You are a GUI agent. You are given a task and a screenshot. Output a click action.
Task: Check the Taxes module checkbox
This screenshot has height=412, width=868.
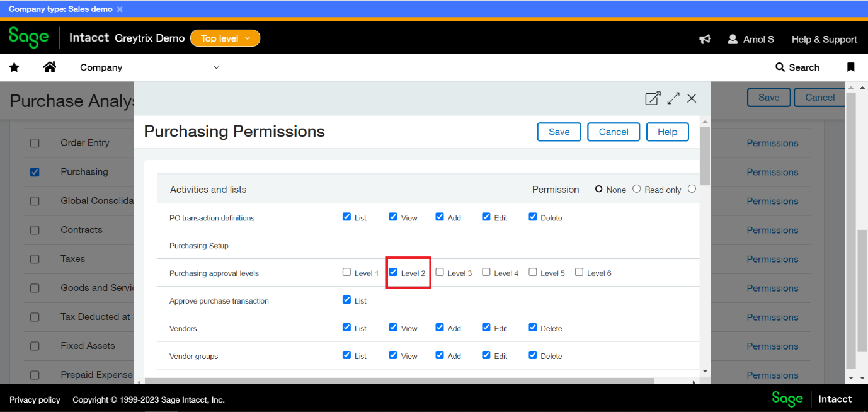(35, 259)
